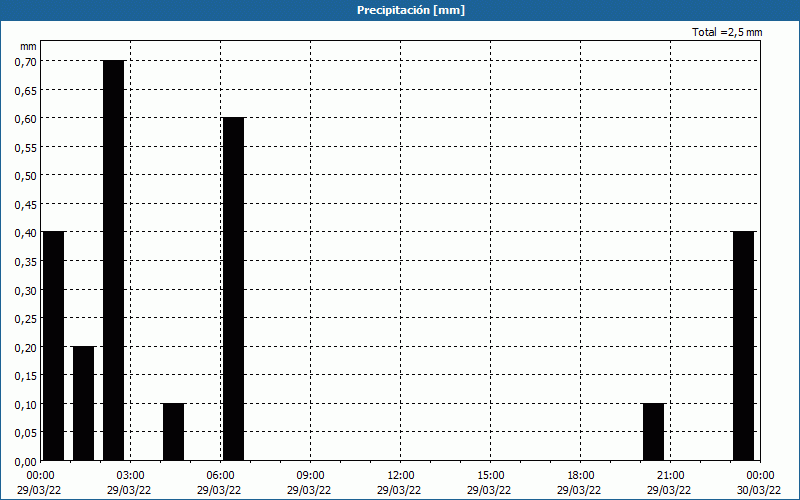Click the 0,05 y-axis label
The width and height of the screenshot is (800, 500).
[x=26, y=433]
